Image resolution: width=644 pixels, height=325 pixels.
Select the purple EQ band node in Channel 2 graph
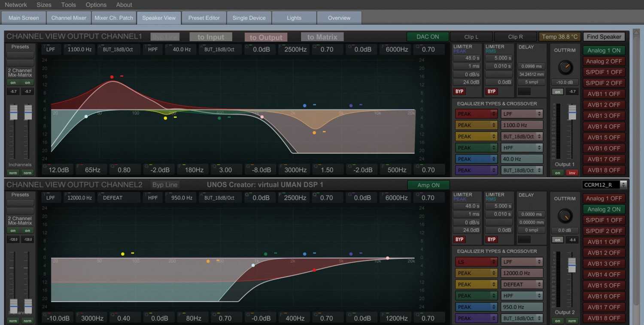(x=351, y=254)
